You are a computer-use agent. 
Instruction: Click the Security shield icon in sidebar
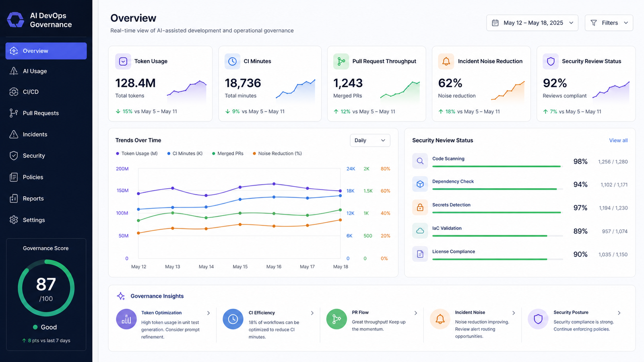pos(14,156)
